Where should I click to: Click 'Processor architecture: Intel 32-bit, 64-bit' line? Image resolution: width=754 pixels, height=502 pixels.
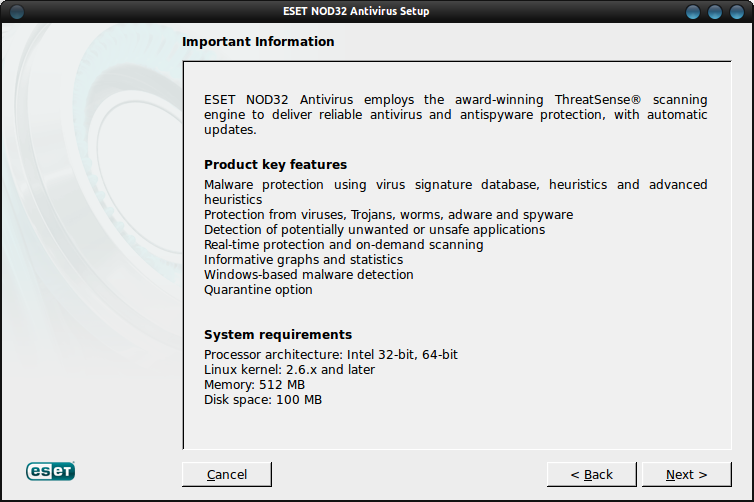(331, 355)
